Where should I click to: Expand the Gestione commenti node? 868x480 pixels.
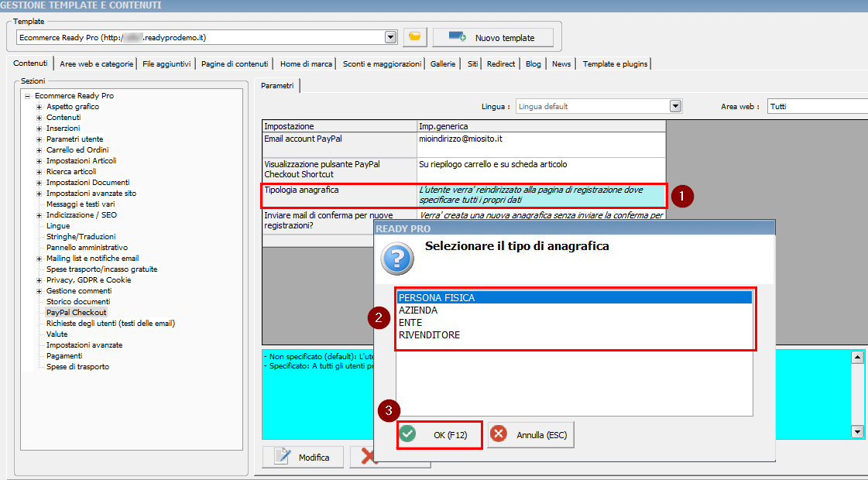[x=39, y=290]
